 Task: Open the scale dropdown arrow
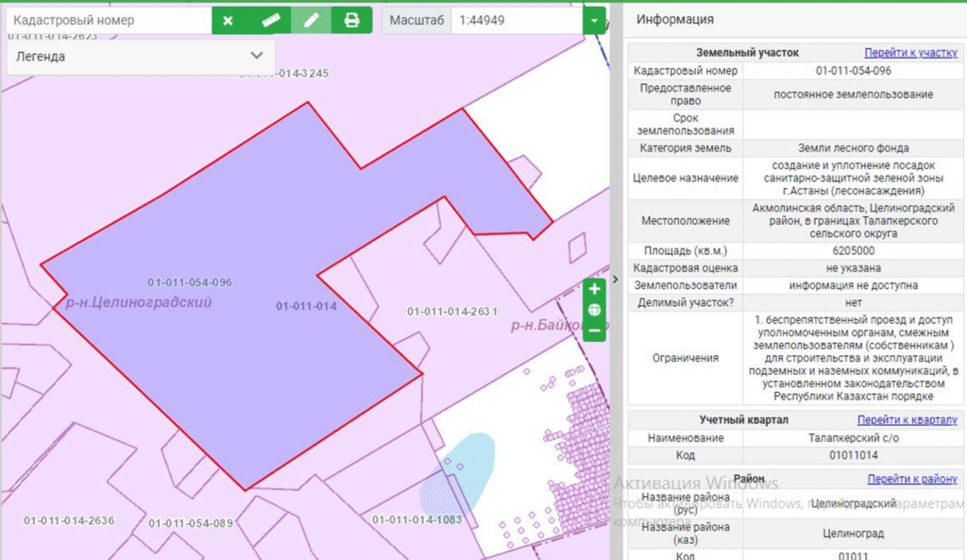tap(594, 21)
